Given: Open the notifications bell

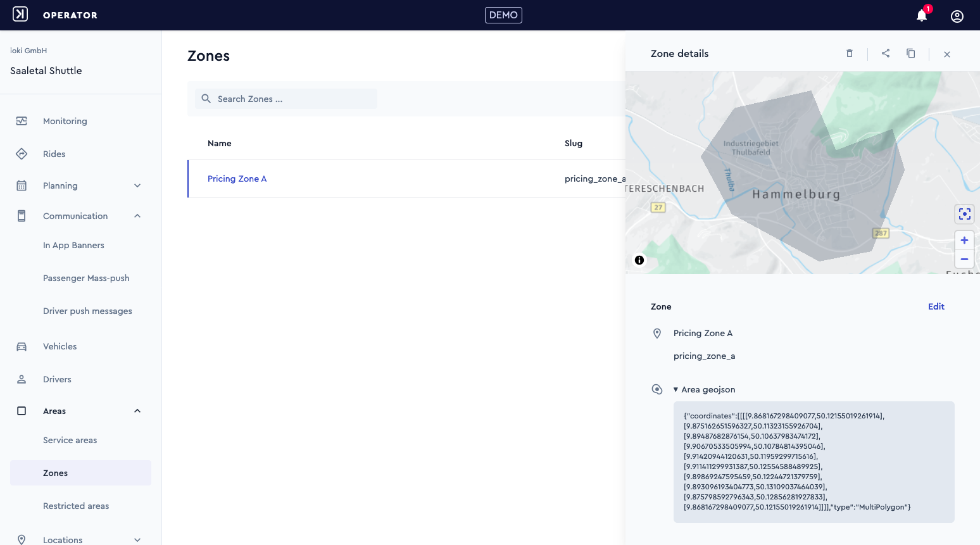Looking at the screenshot, I should (922, 16).
